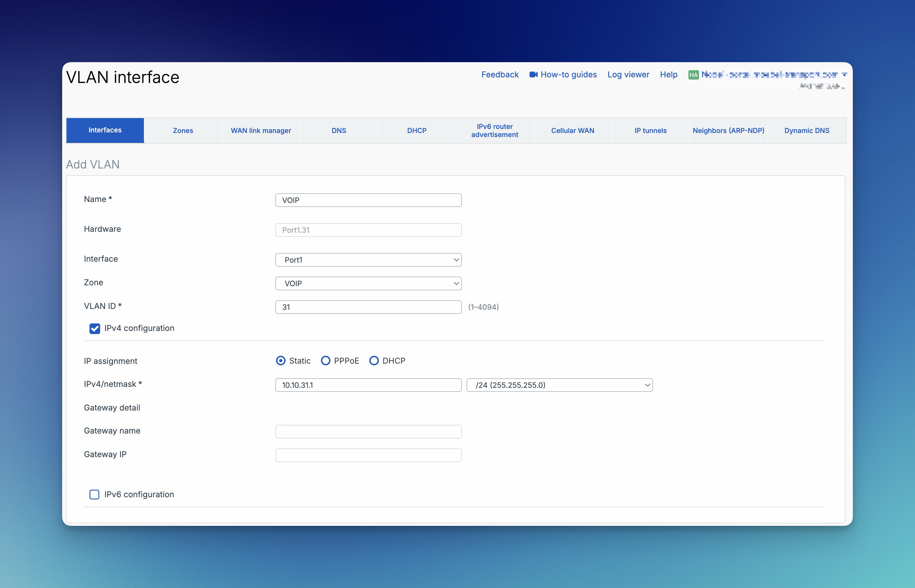Click the IPv4 address field 10.10.31.1

point(368,385)
